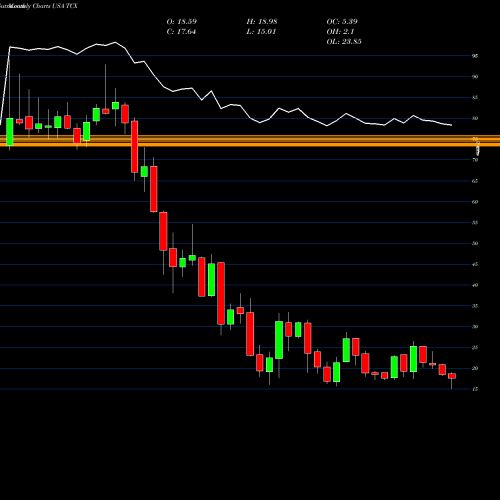Viewport: 500px width, 500px height.
Task: Select the OL: 23.85 reading
Action: click(x=344, y=42)
